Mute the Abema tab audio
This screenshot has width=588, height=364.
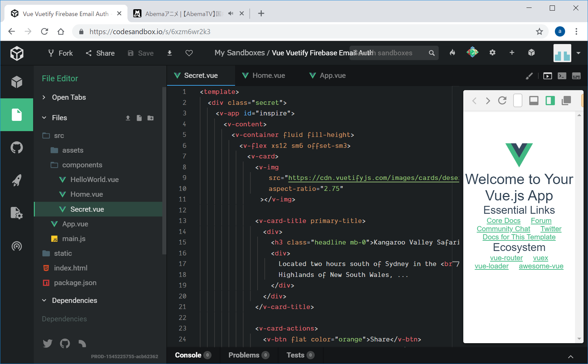tap(231, 14)
